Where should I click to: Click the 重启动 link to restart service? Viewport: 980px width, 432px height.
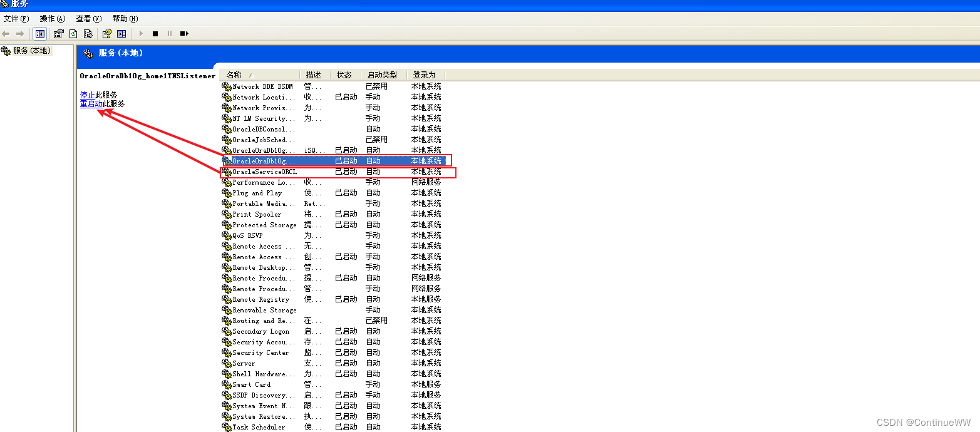(91, 104)
